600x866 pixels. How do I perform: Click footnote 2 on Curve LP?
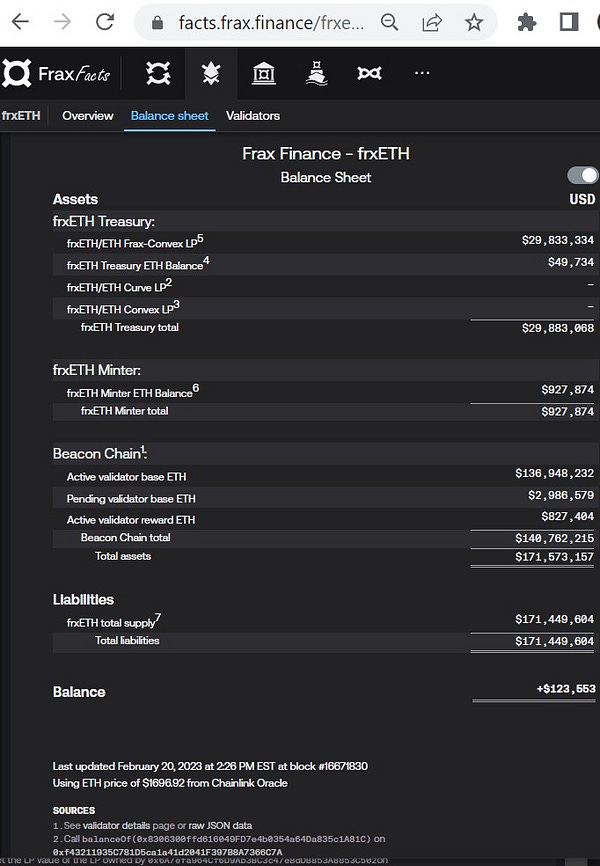pyautogui.click(x=169, y=283)
